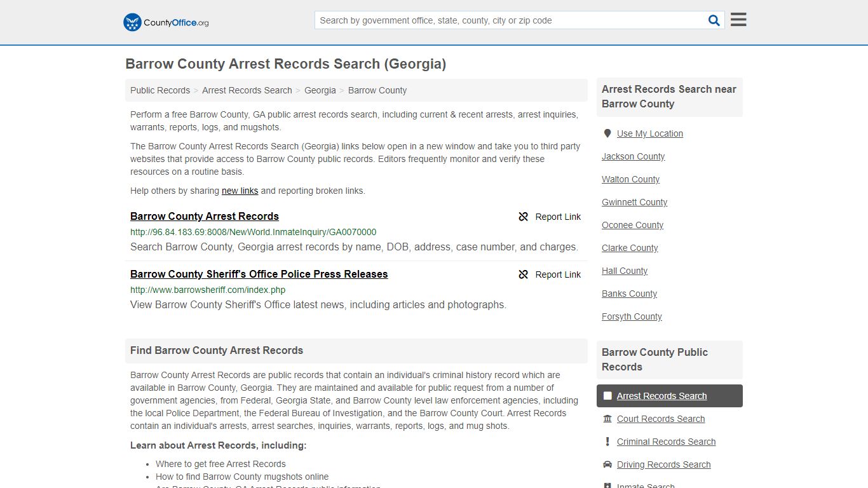Click broken-link icon for Sheriff's Office Press Releases
This screenshot has height=488, width=868.
click(523, 274)
